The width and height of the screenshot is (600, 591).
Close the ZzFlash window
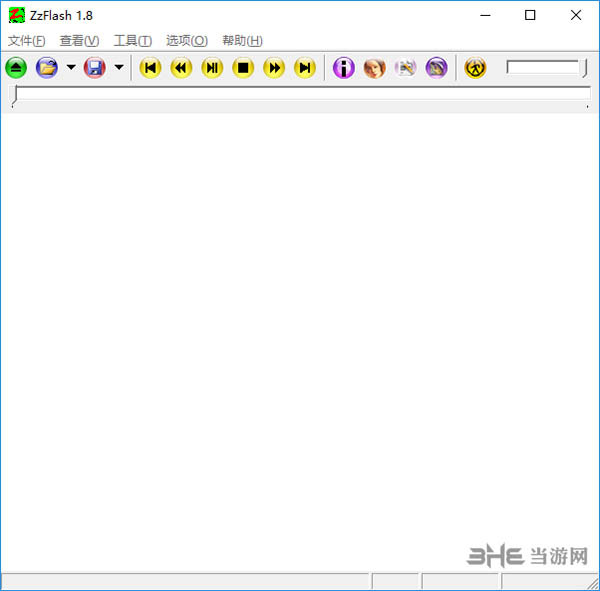coord(576,15)
